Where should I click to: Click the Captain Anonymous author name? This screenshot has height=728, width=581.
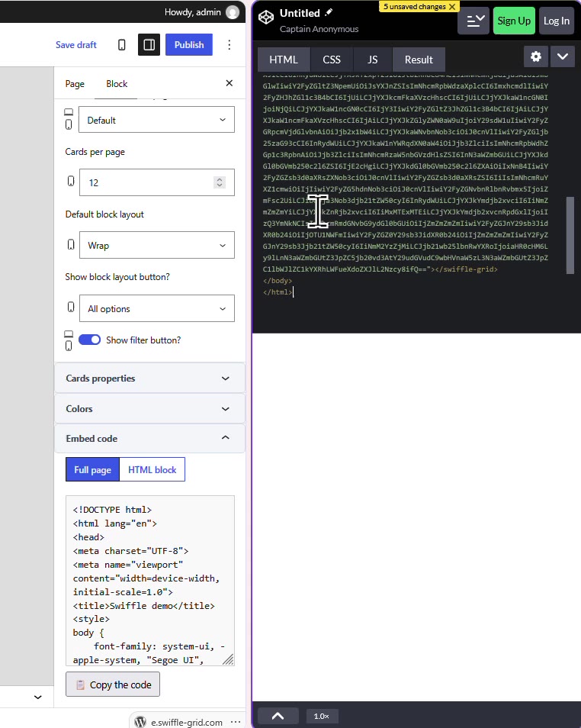[319, 29]
